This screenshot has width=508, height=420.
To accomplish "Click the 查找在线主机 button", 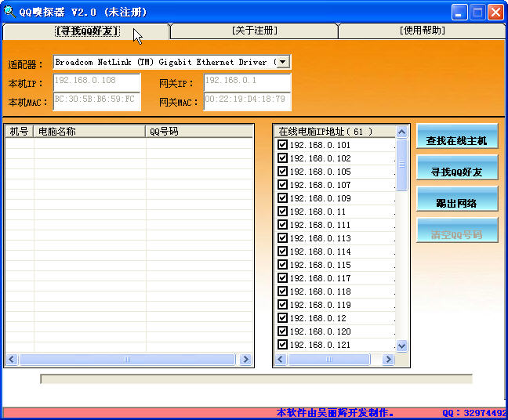I will [x=457, y=140].
